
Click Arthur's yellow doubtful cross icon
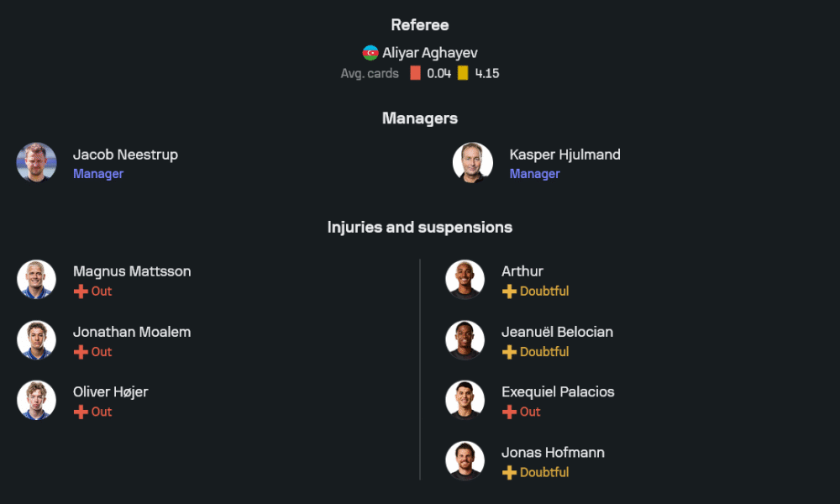509,291
